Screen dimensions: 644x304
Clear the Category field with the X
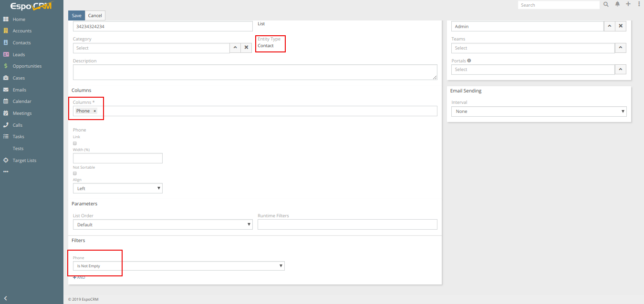click(x=246, y=48)
